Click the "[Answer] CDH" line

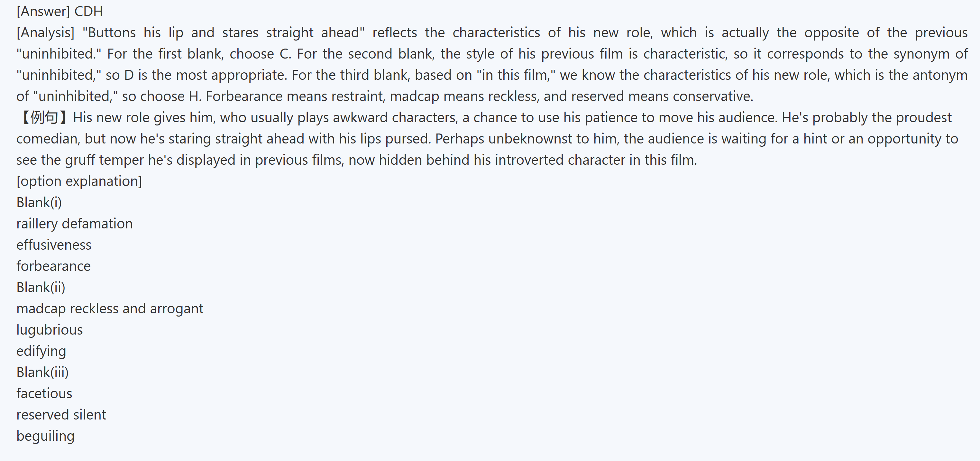(x=60, y=11)
